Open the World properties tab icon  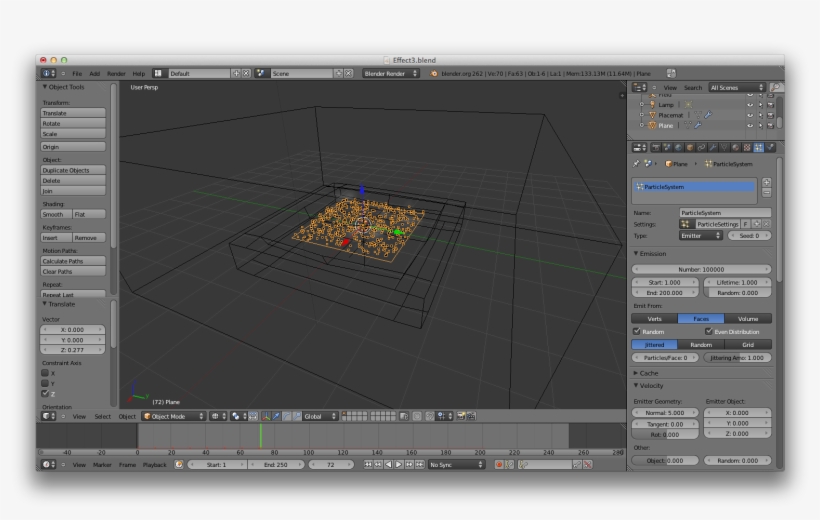(679, 148)
